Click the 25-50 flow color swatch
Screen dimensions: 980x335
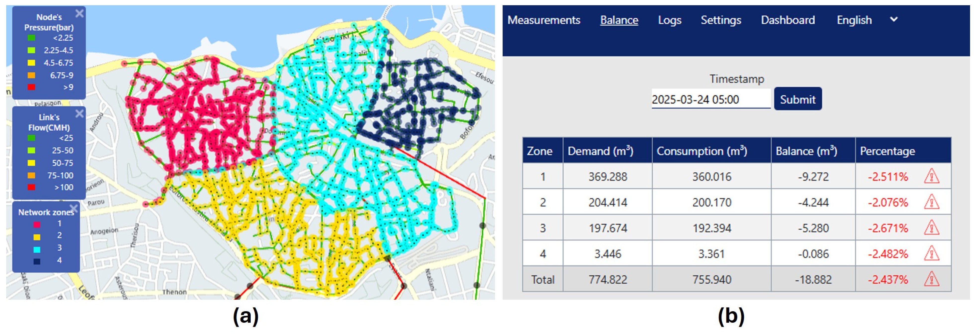[x=32, y=150]
